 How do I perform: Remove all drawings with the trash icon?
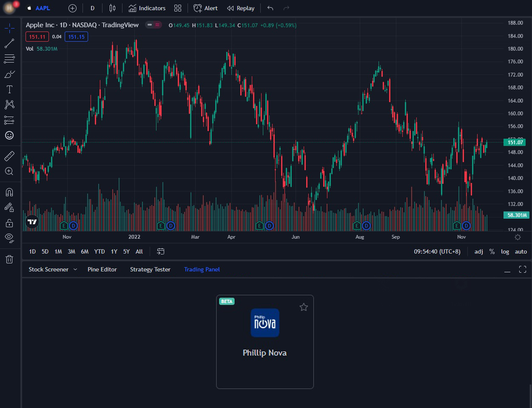point(9,259)
